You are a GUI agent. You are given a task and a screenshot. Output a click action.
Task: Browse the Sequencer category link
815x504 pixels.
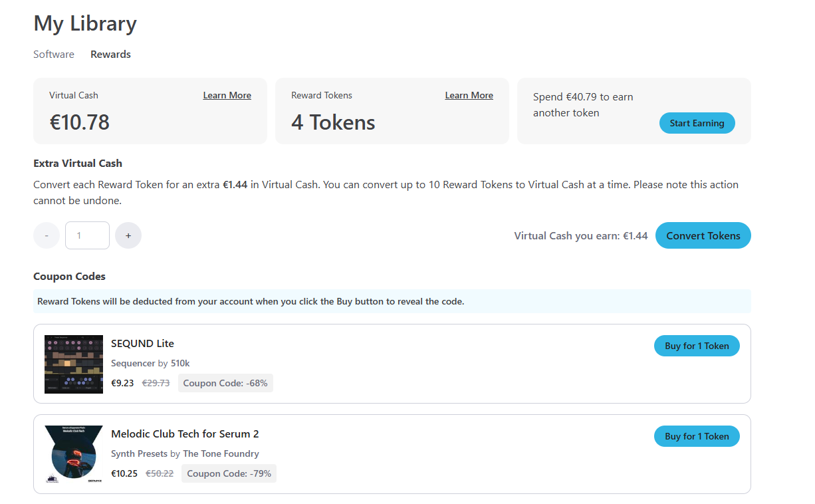[x=133, y=363]
